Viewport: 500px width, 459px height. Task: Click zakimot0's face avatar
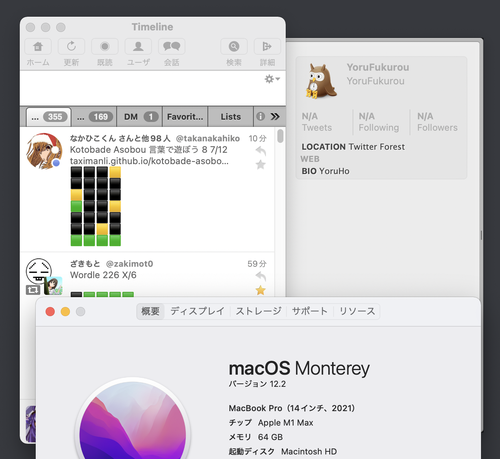click(x=39, y=271)
